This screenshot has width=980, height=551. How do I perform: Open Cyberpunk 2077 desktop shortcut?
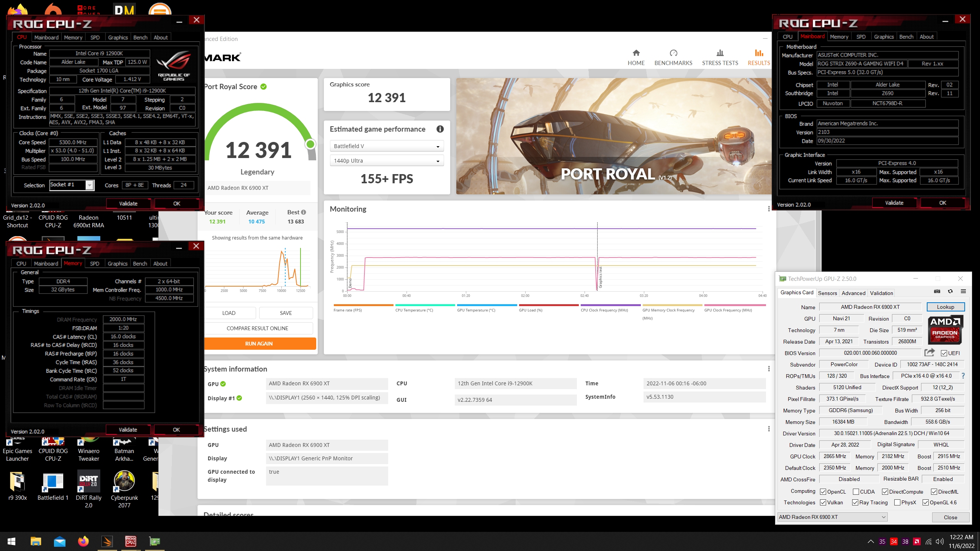(x=124, y=489)
